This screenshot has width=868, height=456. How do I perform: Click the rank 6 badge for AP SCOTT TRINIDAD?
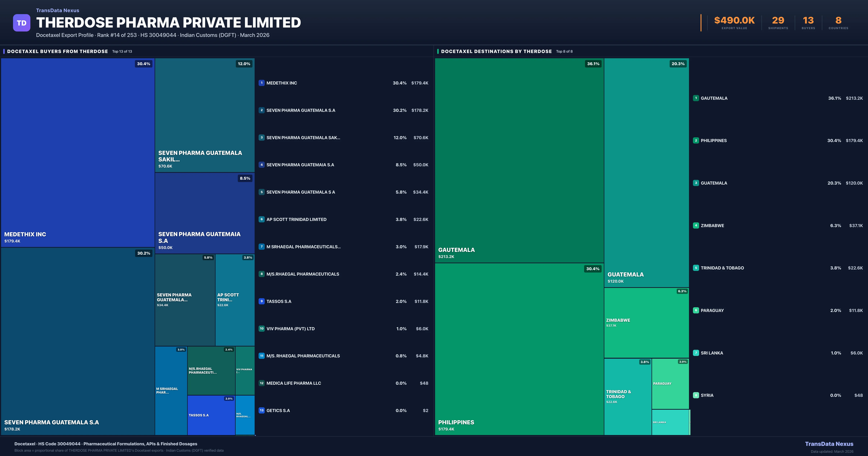coord(261,219)
